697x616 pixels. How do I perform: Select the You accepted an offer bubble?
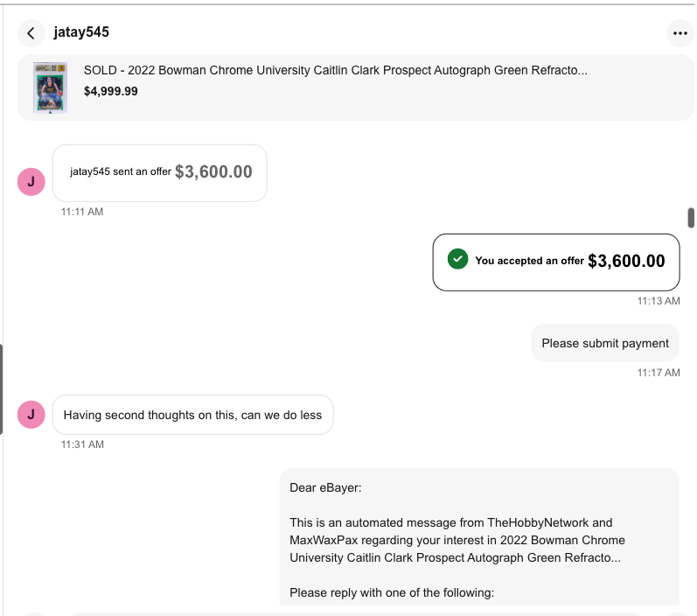[x=555, y=262]
